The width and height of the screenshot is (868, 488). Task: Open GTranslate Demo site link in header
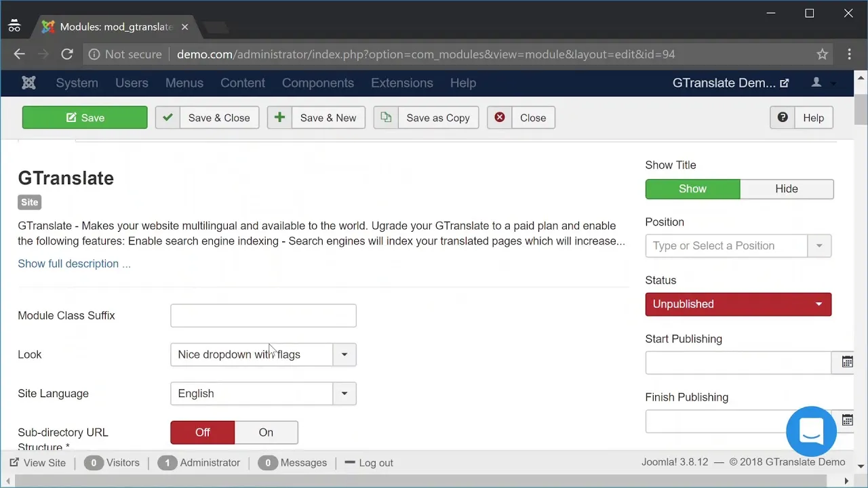730,83
